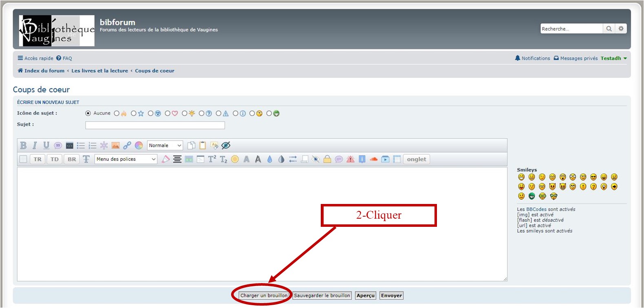Viewport: 644px width, 308px height.
Task: Insert a quote with the speech-bubble icon
Action: coord(58,146)
